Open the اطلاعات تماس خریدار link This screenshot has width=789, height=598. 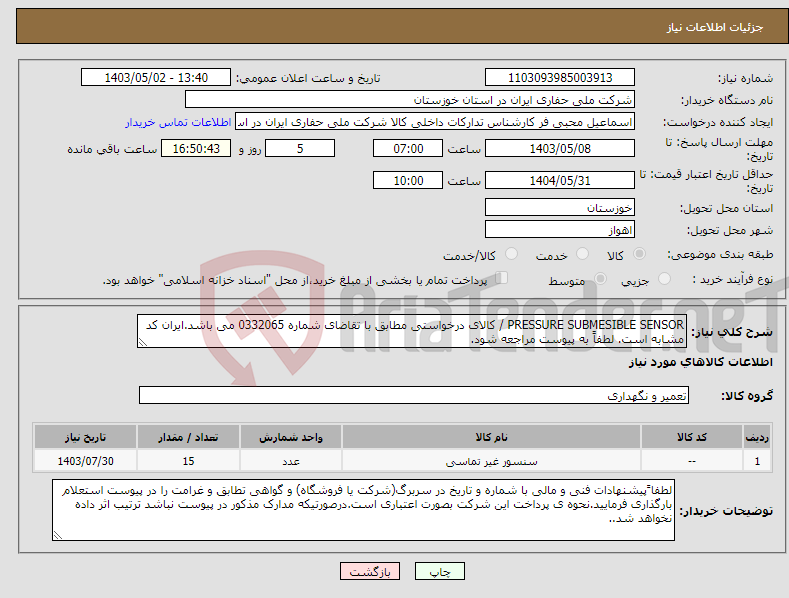[x=178, y=122]
